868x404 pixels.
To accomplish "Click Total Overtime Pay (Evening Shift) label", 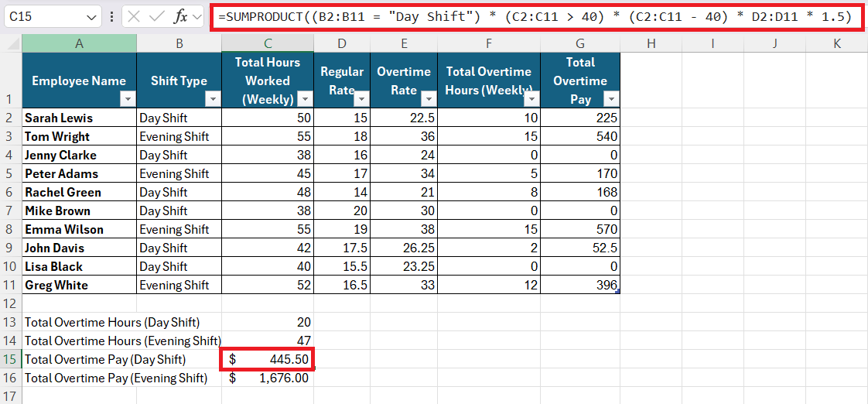I will click(x=116, y=378).
